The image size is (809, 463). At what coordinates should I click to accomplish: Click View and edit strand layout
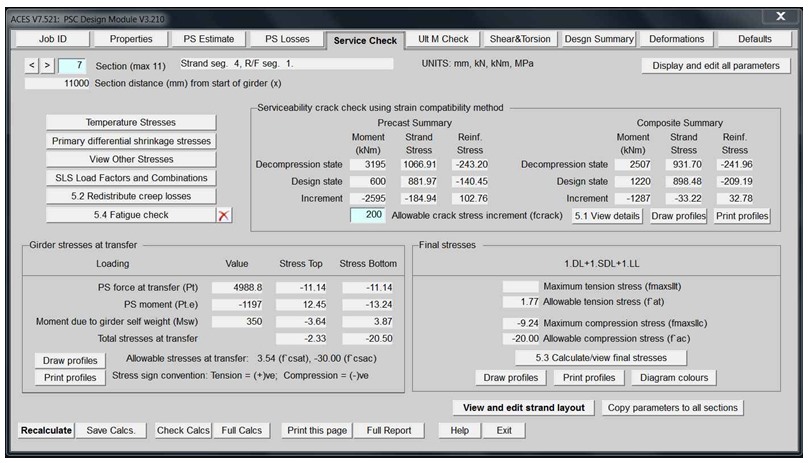click(524, 408)
